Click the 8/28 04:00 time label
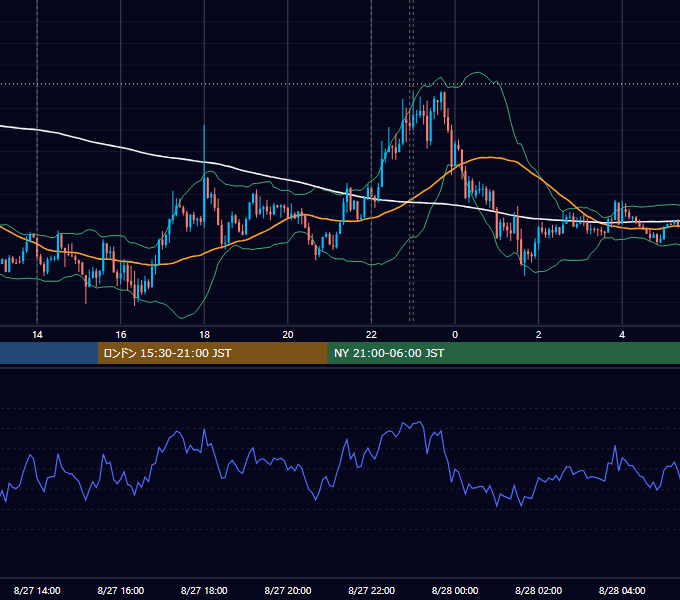The width and height of the screenshot is (680, 600). [622, 590]
